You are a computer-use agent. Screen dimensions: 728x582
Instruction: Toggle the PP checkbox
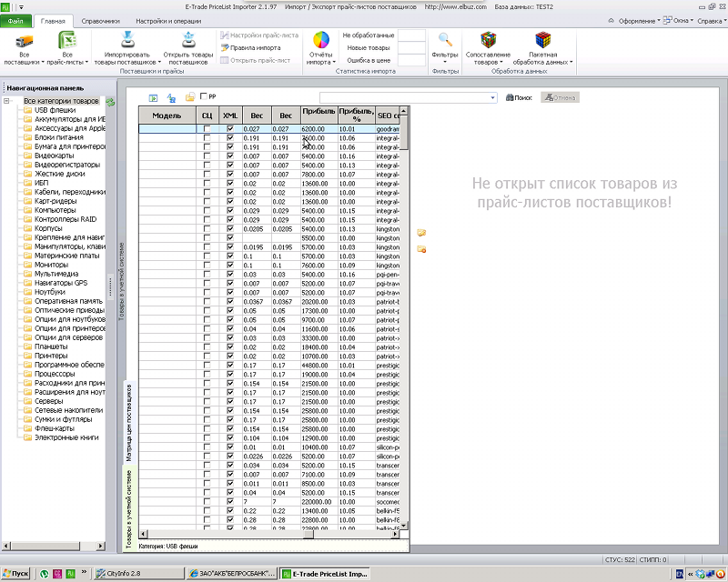tap(203, 96)
